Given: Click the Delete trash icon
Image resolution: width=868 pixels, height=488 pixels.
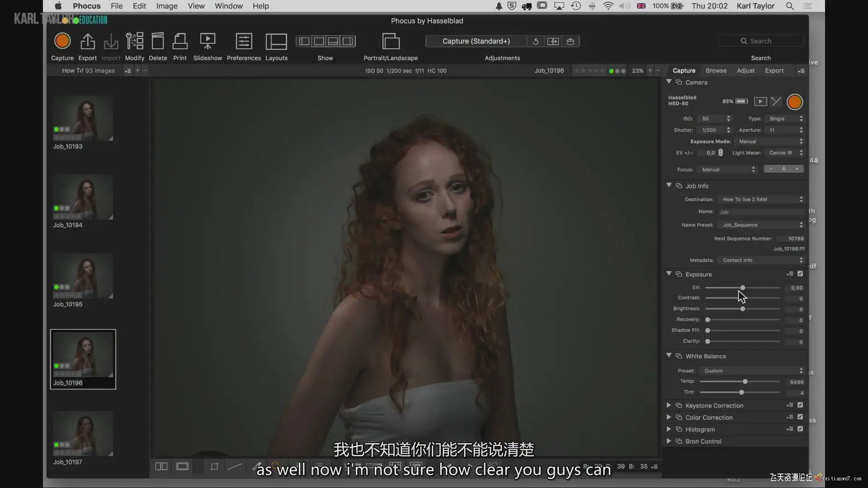Looking at the screenshot, I should click(x=158, y=41).
